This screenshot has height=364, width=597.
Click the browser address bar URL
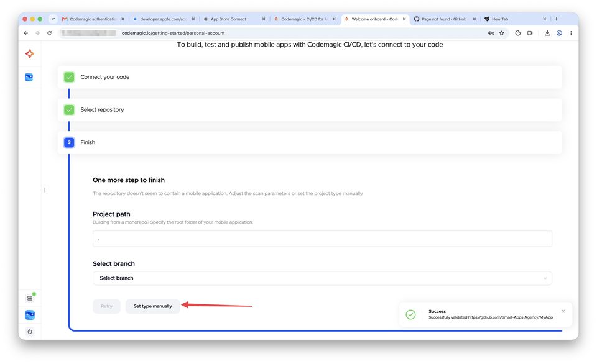[x=174, y=33]
